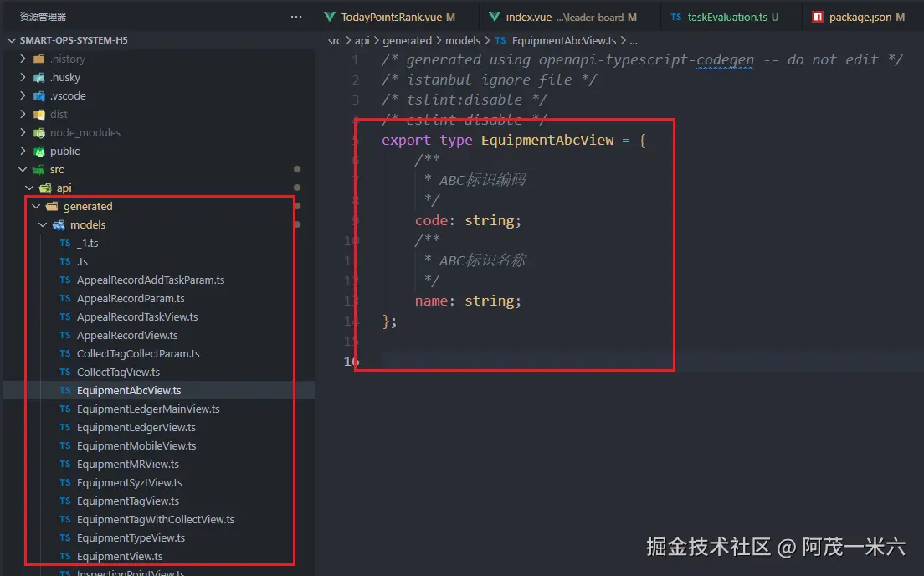
Task: Open AppealRecordAddTaskParam.ts file
Action: click(151, 280)
